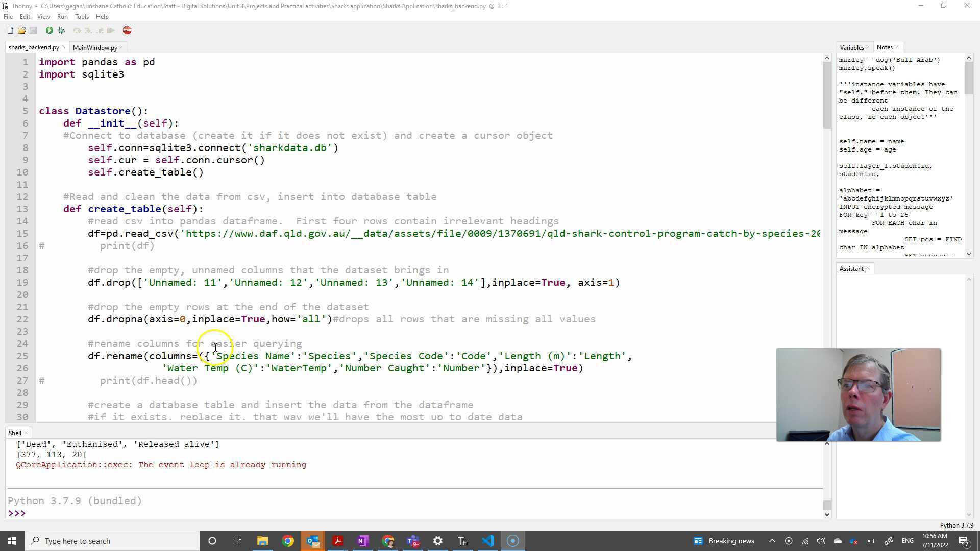
Task: Close the Shell pane using its x
Action: (x=25, y=433)
